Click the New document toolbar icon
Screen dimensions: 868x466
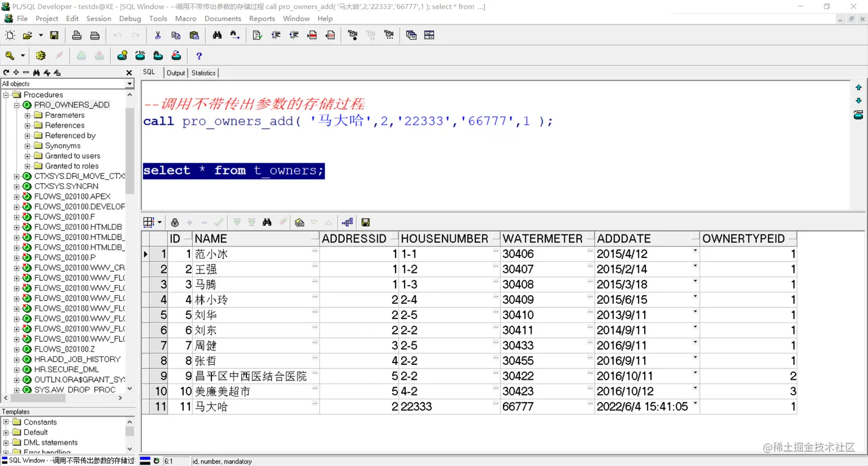pyautogui.click(x=10, y=36)
